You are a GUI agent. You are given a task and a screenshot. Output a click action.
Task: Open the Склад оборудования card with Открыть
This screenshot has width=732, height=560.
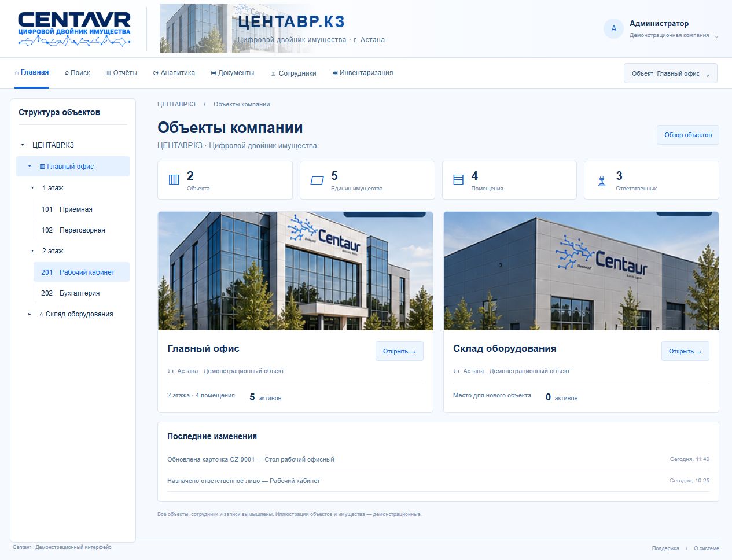coord(685,351)
